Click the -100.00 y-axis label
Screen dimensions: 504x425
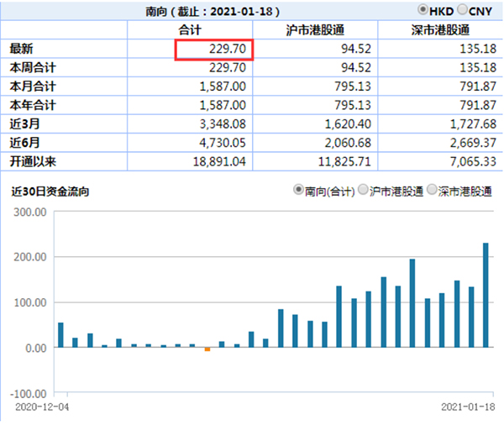click(29, 394)
